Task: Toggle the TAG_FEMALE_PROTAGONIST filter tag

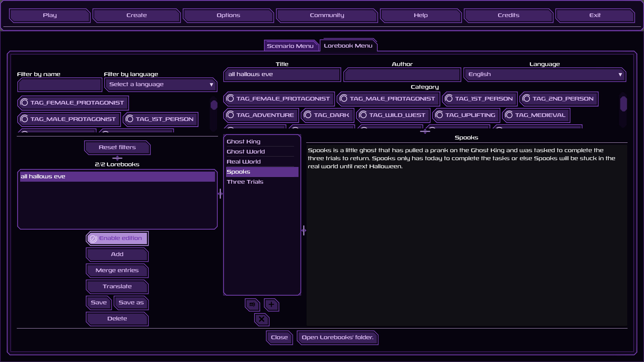Action: (x=73, y=103)
